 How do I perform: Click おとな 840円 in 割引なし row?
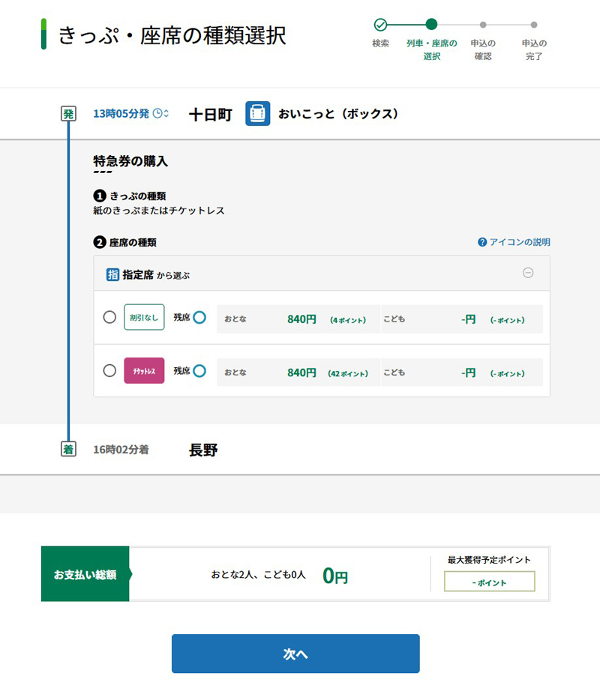tap(298, 319)
